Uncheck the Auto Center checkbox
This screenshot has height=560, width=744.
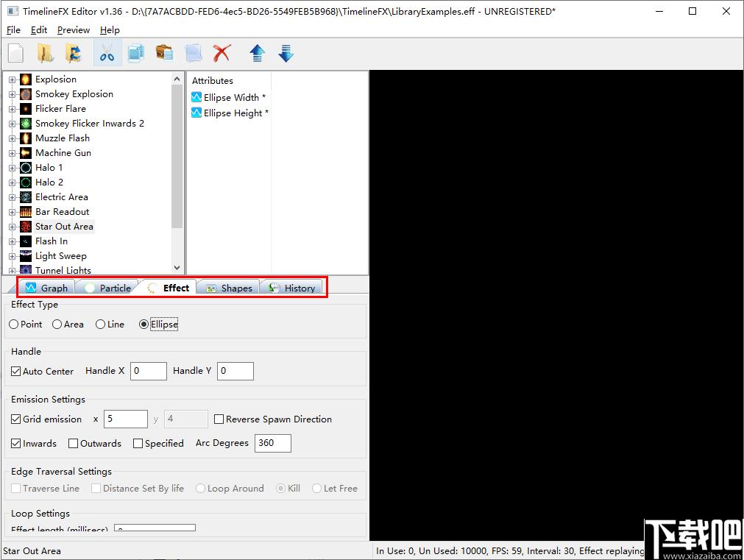(15, 371)
